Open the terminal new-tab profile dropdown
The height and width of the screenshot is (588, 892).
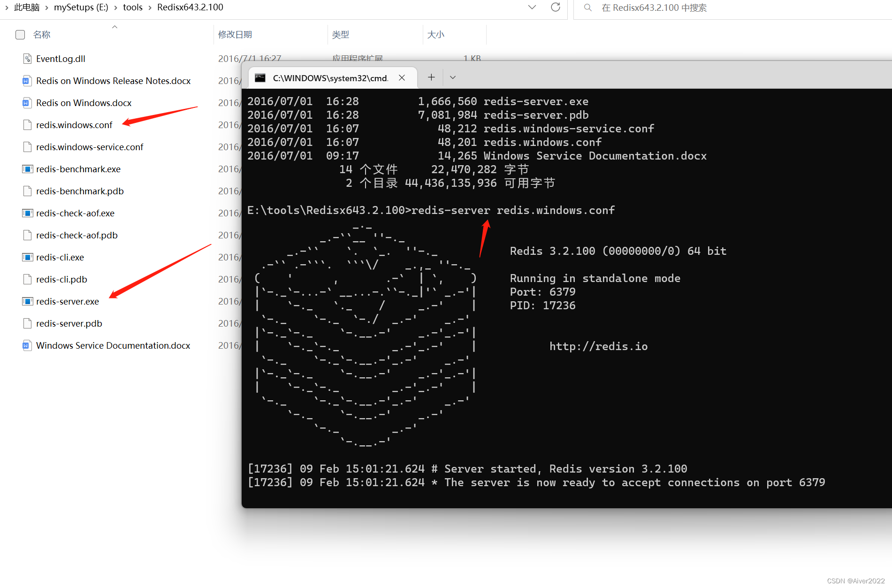point(453,77)
